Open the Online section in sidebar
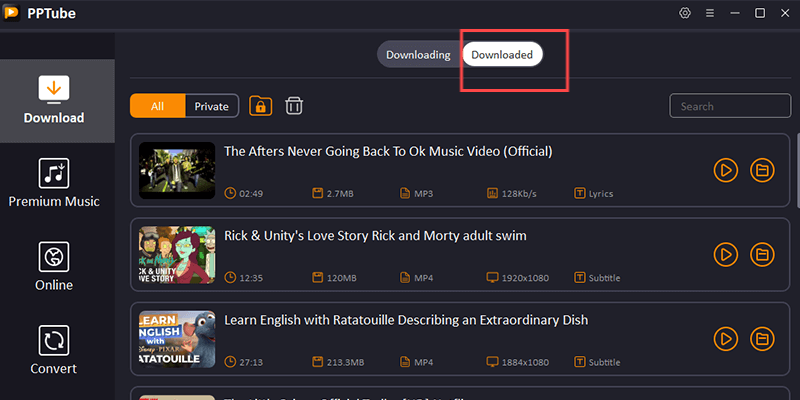 [54, 266]
